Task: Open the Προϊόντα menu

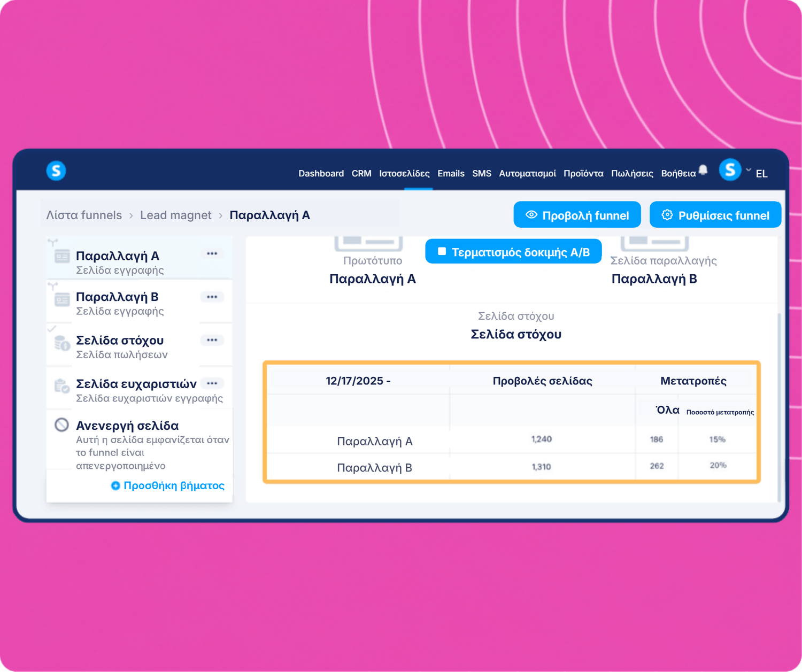Action: click(x=583, y=174)
